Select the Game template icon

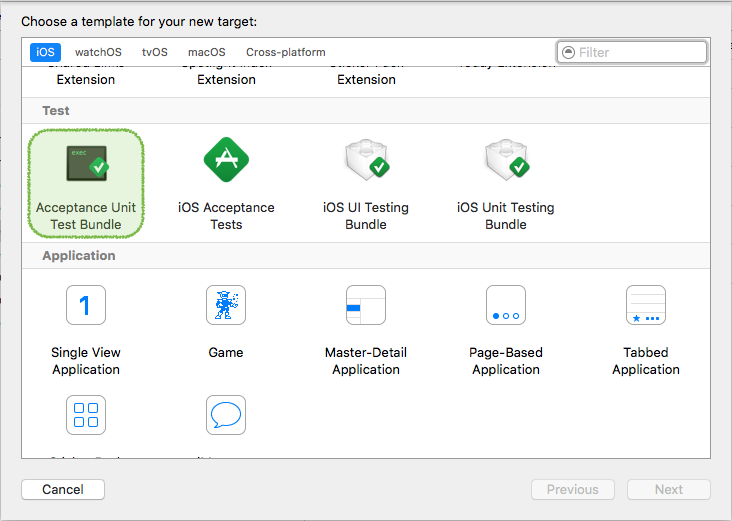coord(226,305)
